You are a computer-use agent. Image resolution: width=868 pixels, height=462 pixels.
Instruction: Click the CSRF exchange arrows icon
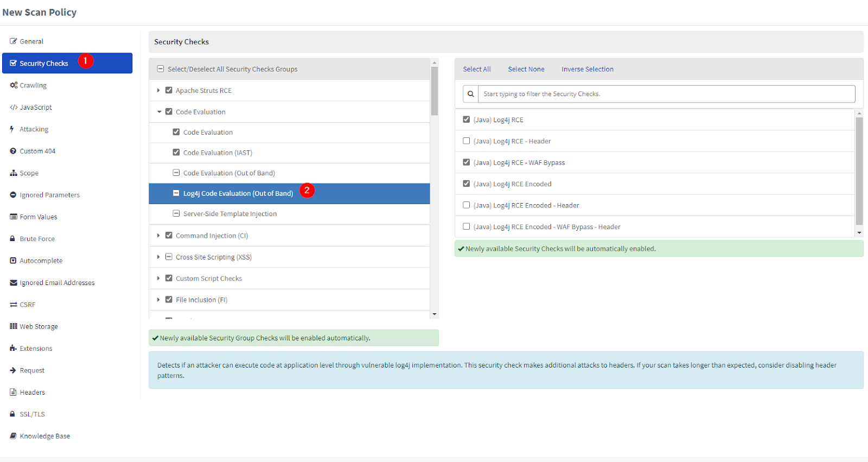(x=14, y=305)
